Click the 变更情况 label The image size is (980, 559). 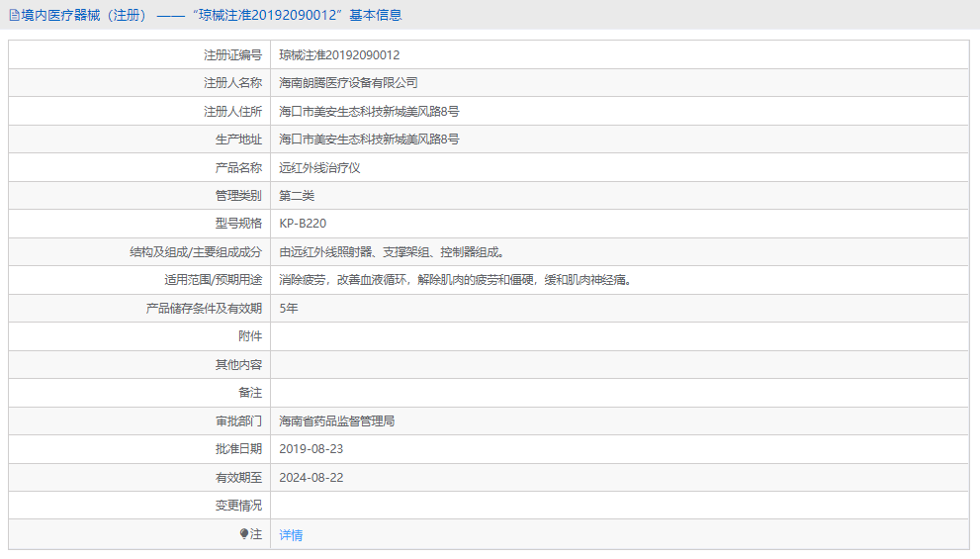[238, 506]
